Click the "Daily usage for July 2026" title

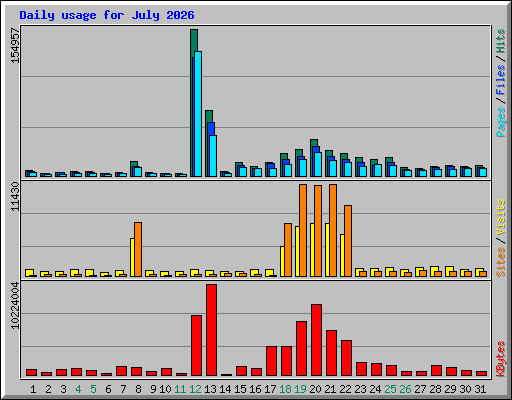[x=107, y=15]
